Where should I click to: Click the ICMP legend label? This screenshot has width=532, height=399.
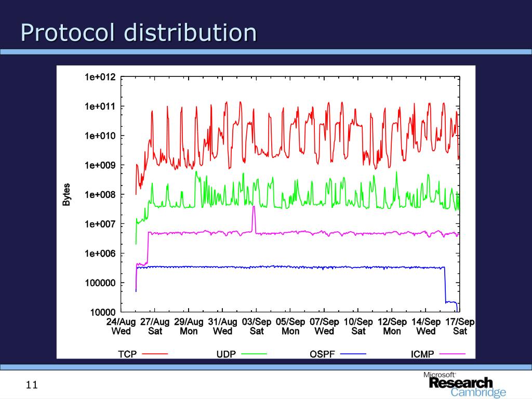(x=422, y=354)
